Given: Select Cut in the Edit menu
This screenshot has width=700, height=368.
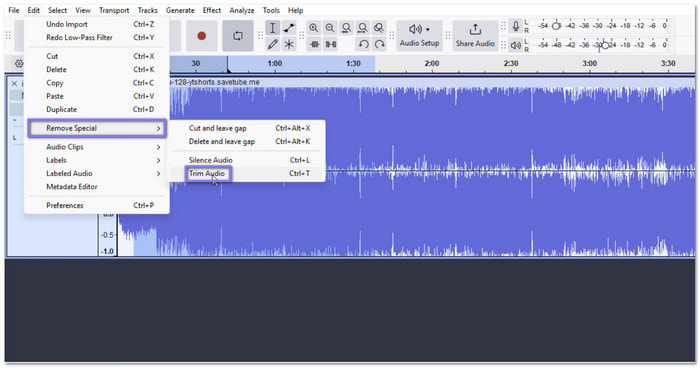Looking at the screenshot, I should [x=96, y=56].
